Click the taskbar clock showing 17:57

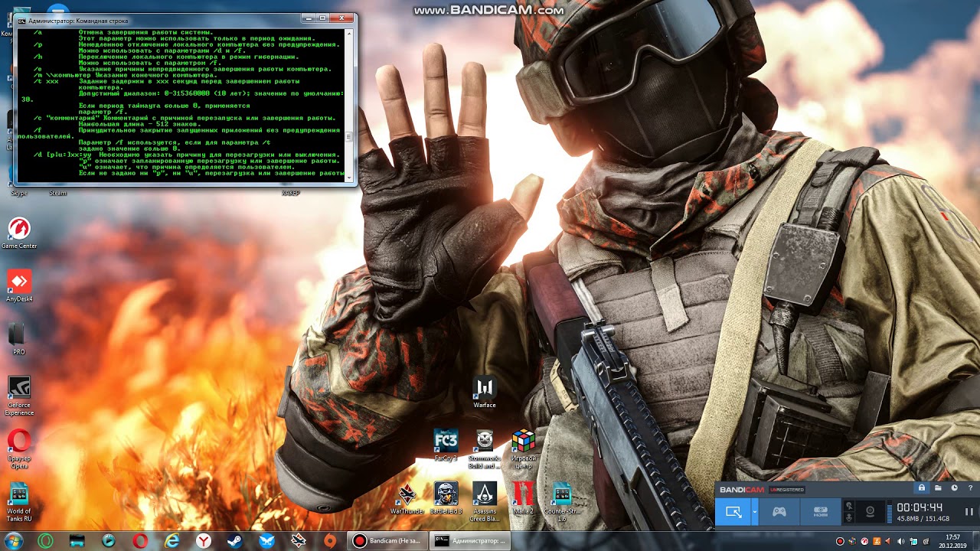[x=953, y=541]
